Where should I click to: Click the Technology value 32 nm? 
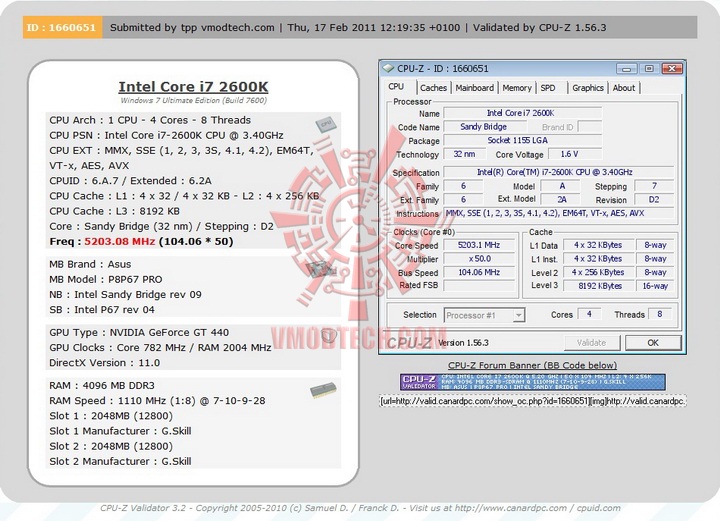click(x=464, y=154)
